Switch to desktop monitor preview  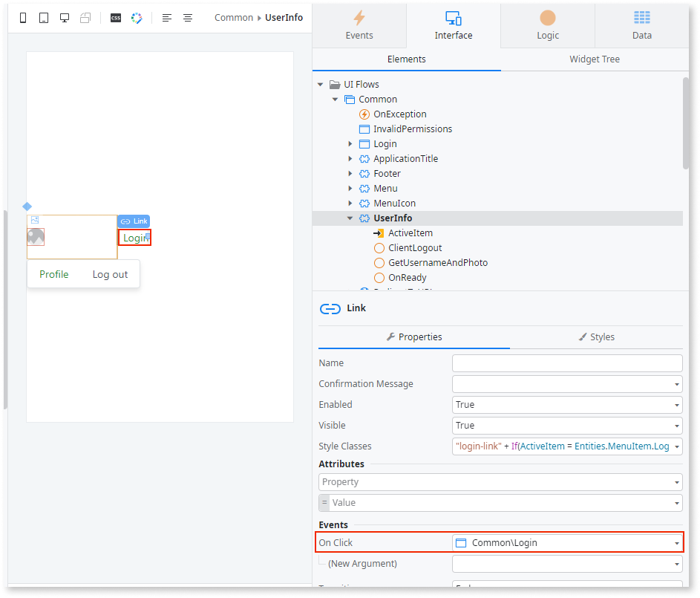pos(64,18)
